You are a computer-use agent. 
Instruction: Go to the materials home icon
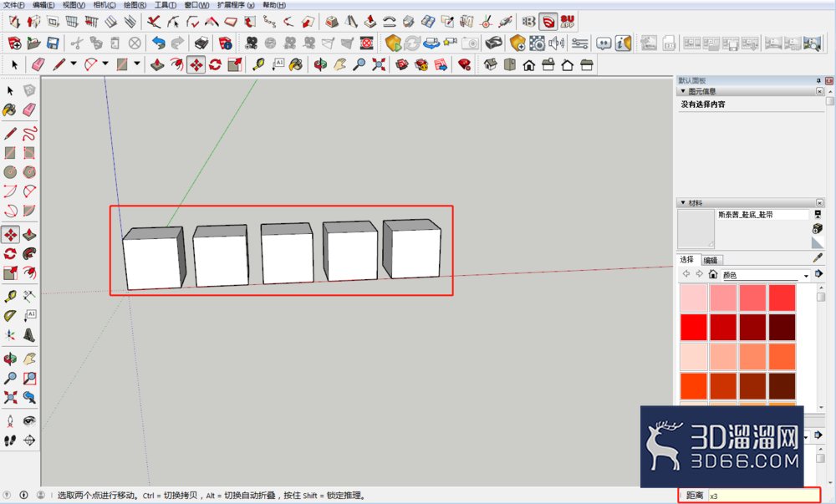coord(713,274)
